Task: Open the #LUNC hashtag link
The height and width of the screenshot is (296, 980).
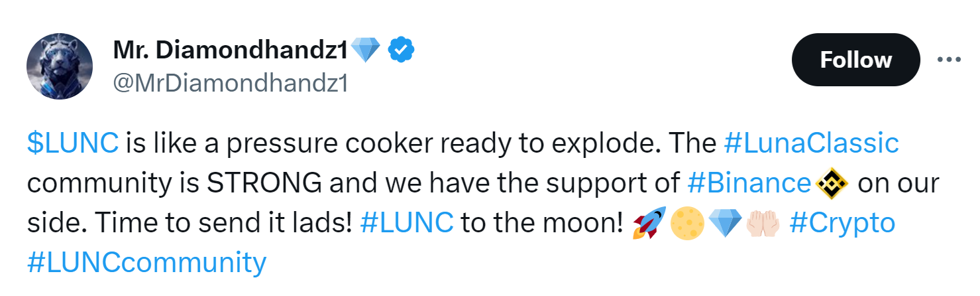Action: point(407,223)
